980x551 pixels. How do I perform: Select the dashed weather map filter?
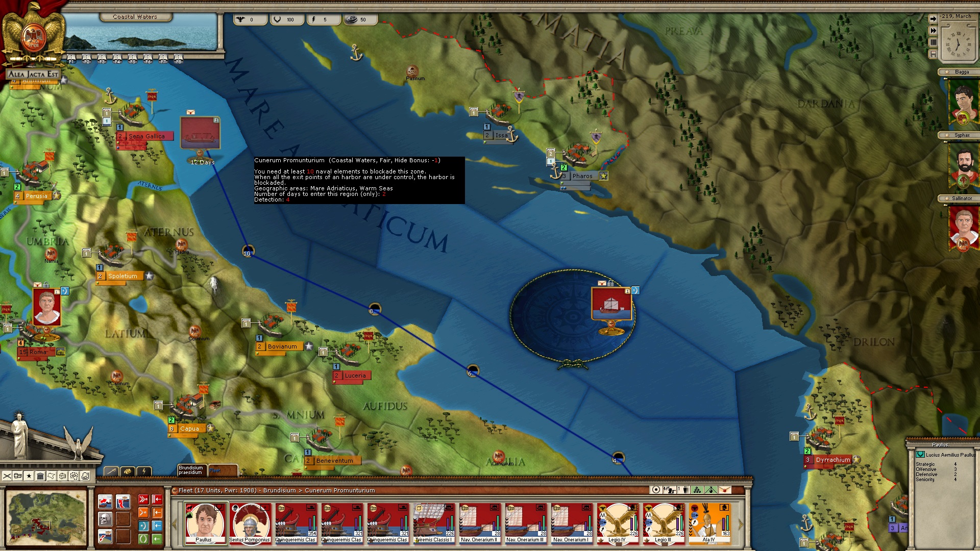click(74, 476)
